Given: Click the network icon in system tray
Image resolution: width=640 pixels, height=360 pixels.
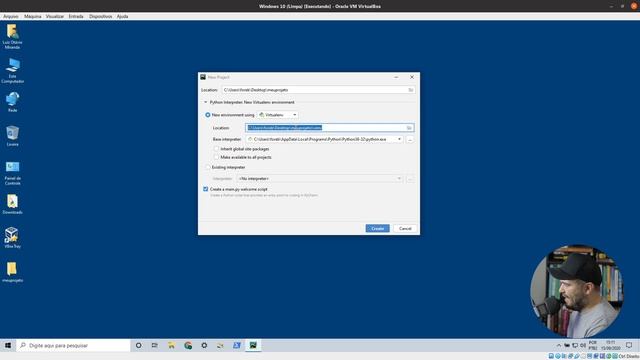Looking at the screenshot, I should [x=575, y=345].
